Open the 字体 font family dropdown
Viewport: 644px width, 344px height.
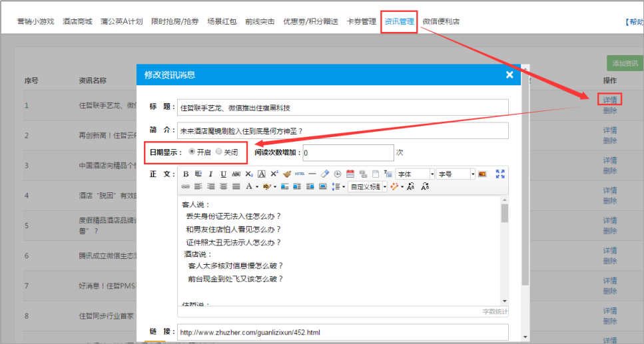pyautogui.click(x=415, y=174)
